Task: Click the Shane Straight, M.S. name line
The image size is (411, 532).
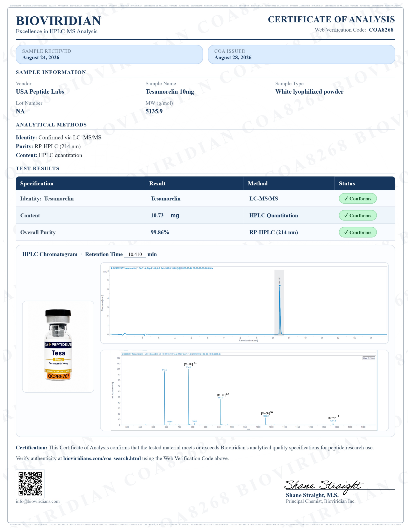Action: [x=312, y=495]
